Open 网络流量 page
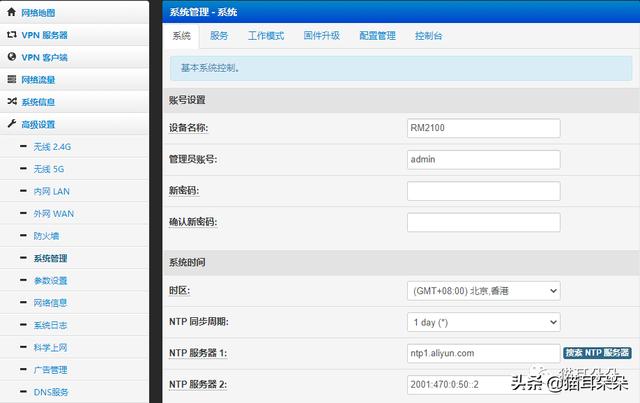 [38, 80]
